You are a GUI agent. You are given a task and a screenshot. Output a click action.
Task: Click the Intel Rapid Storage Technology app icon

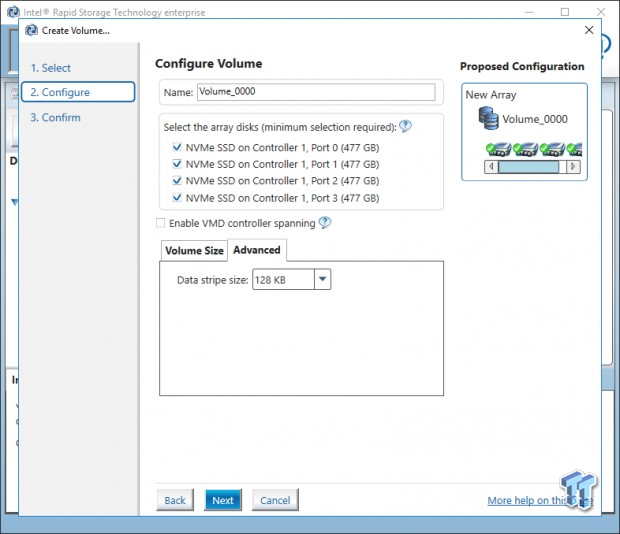pyautogui.click(x=13, y=12)
